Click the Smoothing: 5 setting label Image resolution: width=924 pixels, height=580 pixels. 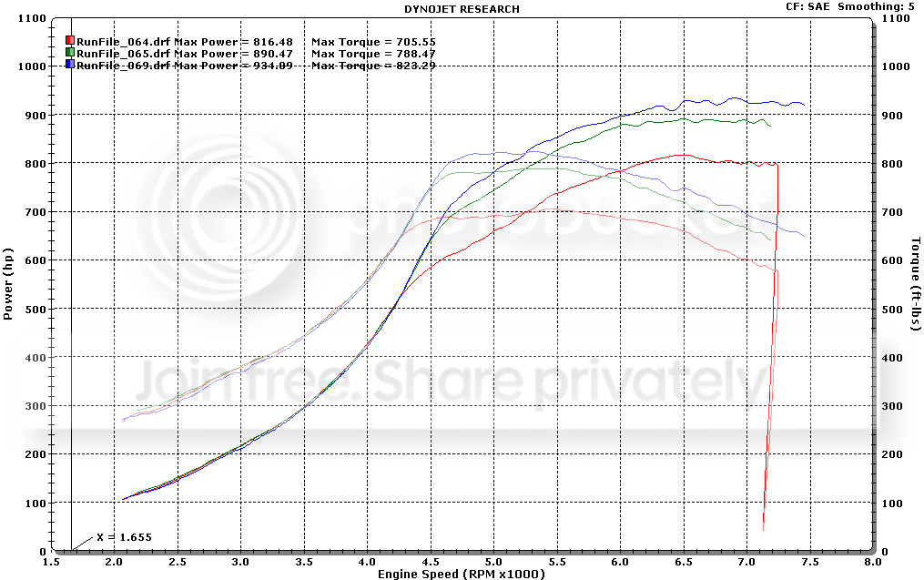877,6
